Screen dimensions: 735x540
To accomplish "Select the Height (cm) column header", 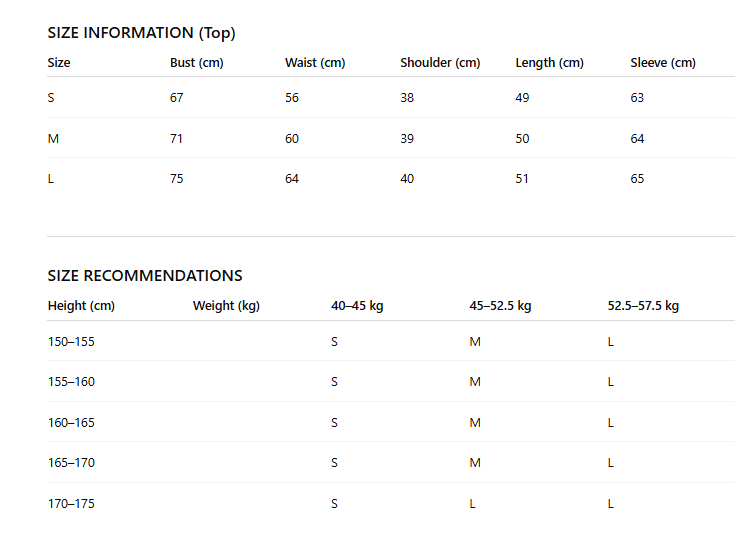I will click(81, 306).
